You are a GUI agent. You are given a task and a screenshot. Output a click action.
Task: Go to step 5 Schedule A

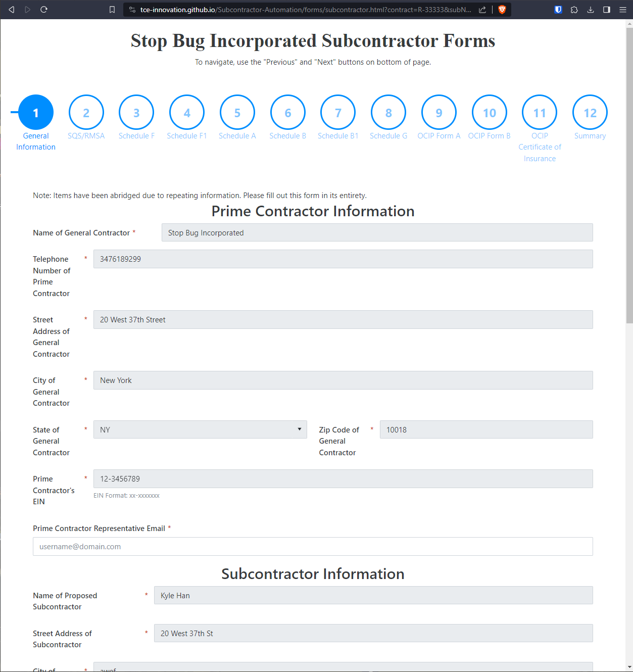(237, 112)
